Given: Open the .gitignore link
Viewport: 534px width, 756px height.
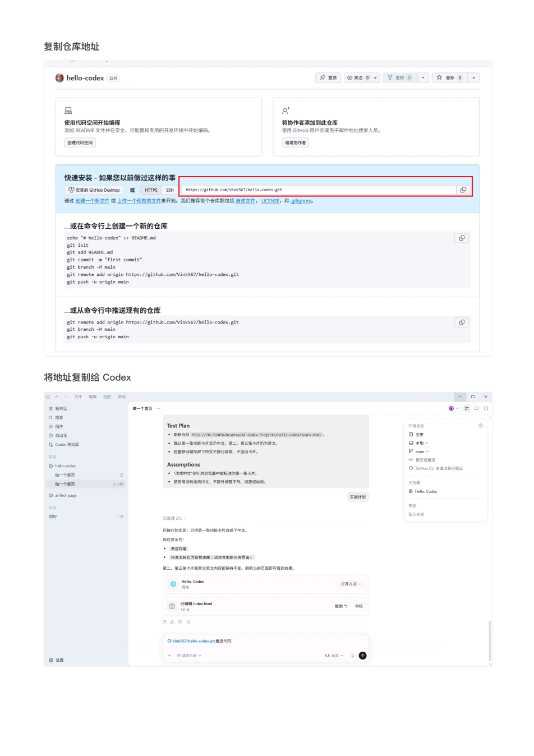Looking at the screenshot, I should (x=301, y=201).
